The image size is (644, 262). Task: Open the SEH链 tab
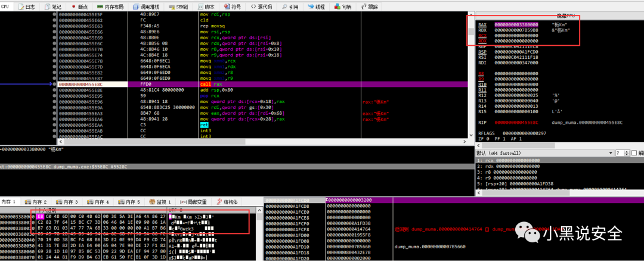[x=179, y=7]
